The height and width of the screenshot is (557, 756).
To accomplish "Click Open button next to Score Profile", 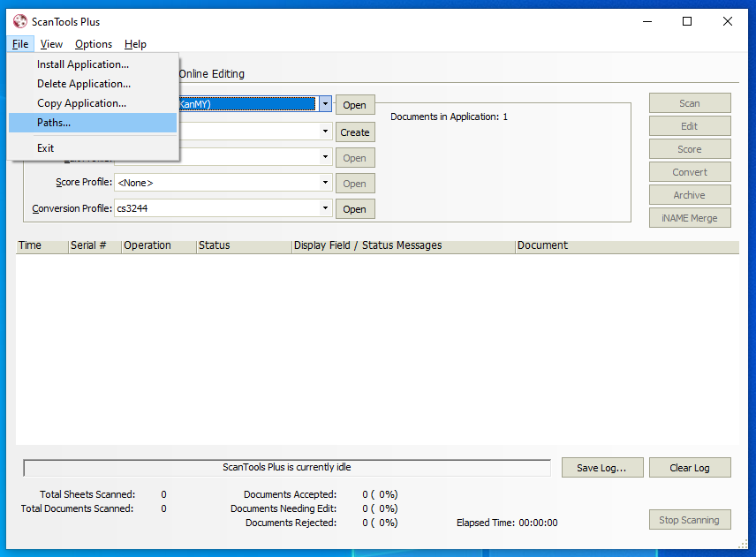I will pyautogui.click(x=355, y=184).
